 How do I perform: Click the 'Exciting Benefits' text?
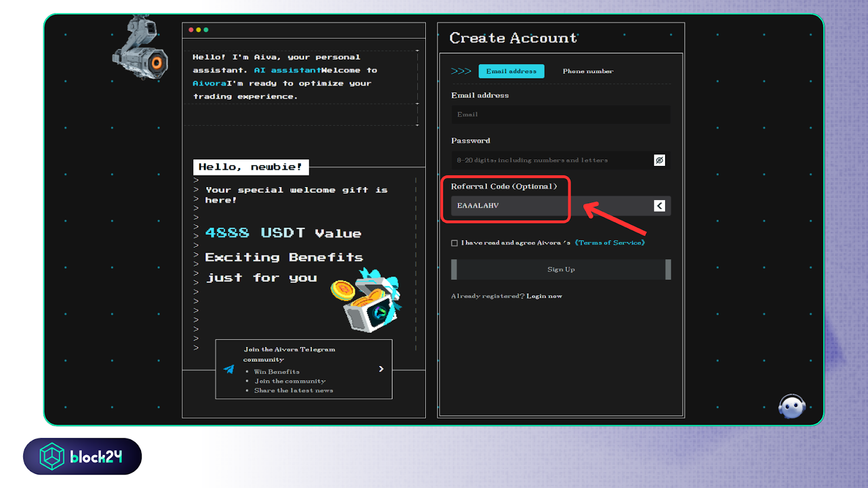[284, 257]
